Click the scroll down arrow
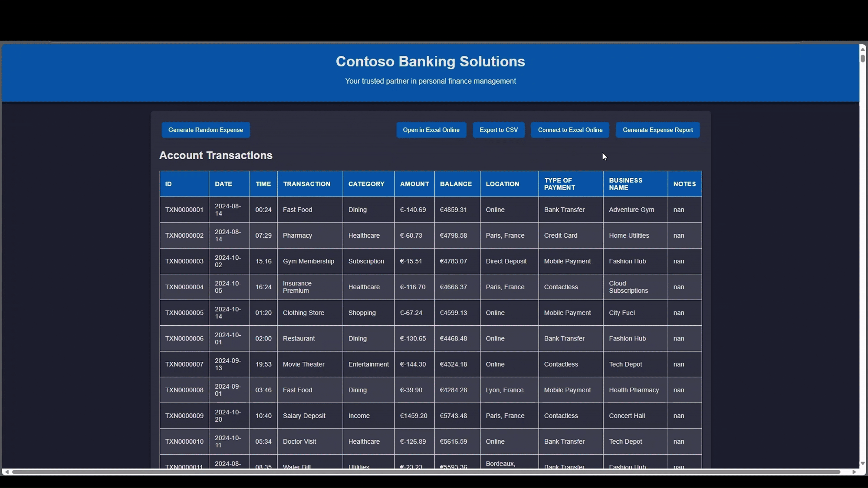Viewport: 868px width, 488px height. tap(863, 463)
